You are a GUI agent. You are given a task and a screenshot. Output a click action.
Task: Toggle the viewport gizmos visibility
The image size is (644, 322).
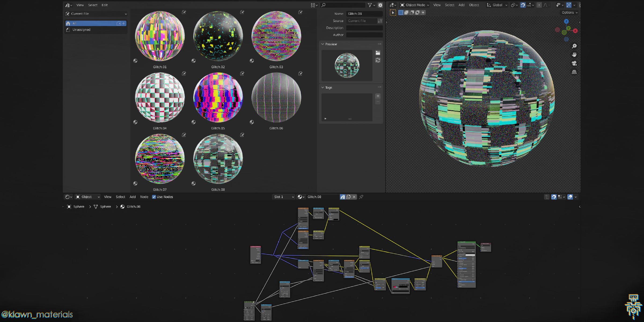(569, 5)
